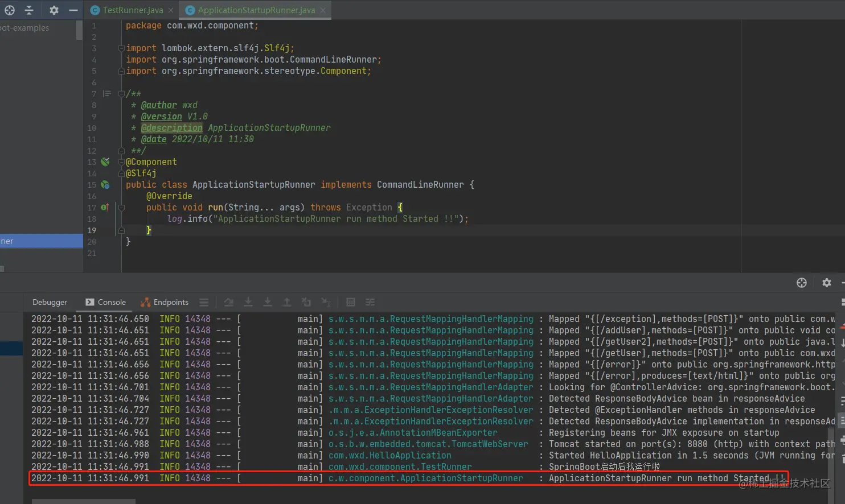
Task: Click the log.info statement text
Action: point(318,219)
